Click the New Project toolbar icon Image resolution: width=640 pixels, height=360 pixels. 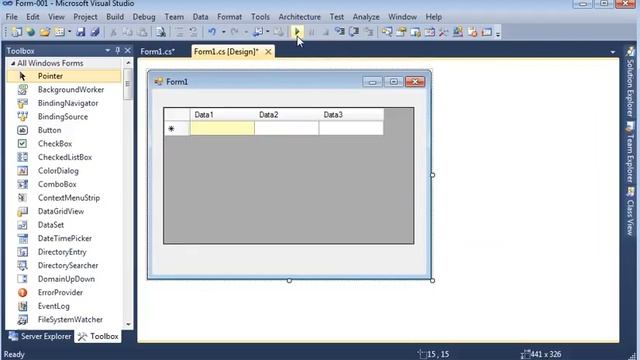tap(17, 32)
